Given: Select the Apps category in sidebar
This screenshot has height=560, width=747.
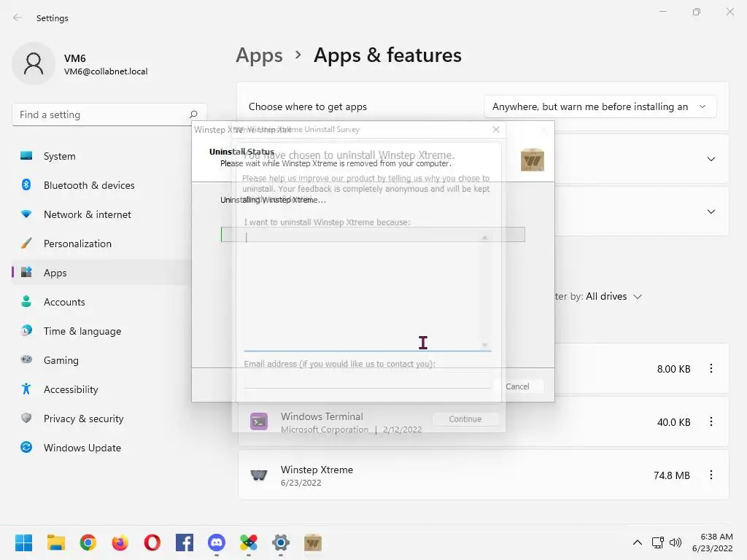Looking at the screenshot, I should [x=101, y=273].
